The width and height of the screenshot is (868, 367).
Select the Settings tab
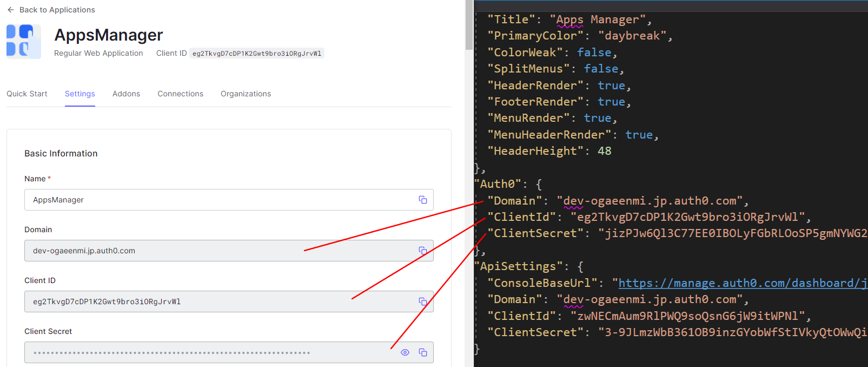coord(80,94)
